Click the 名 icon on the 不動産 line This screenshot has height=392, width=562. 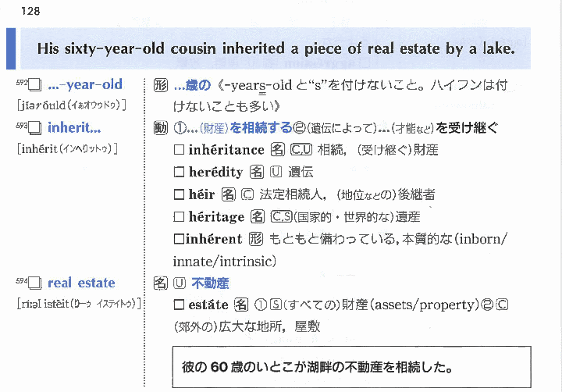click(160, 283)
